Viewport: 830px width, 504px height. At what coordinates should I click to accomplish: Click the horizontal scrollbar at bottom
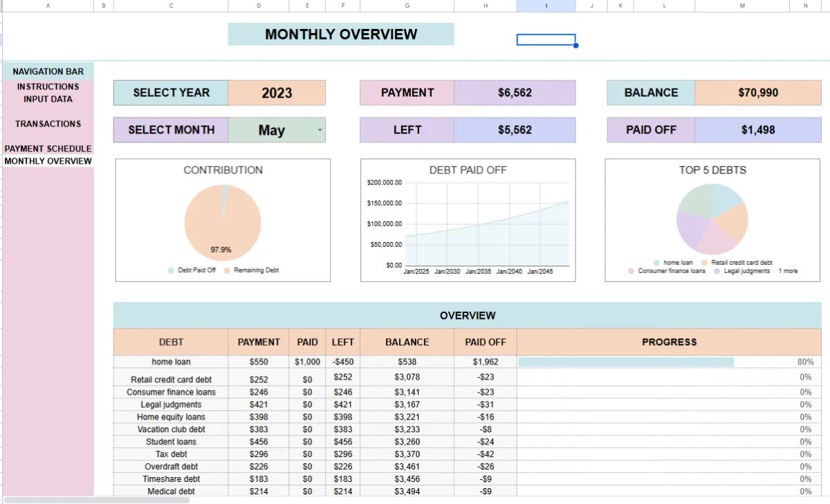tap(97, 499)
